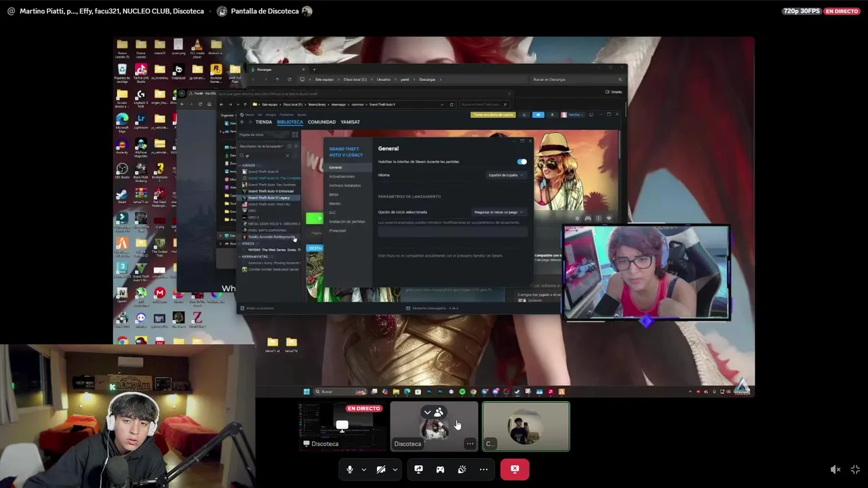Viewport: 868px width, 488px height.
Task: Open more options in the call bar
Action: (x=484, y=469)
